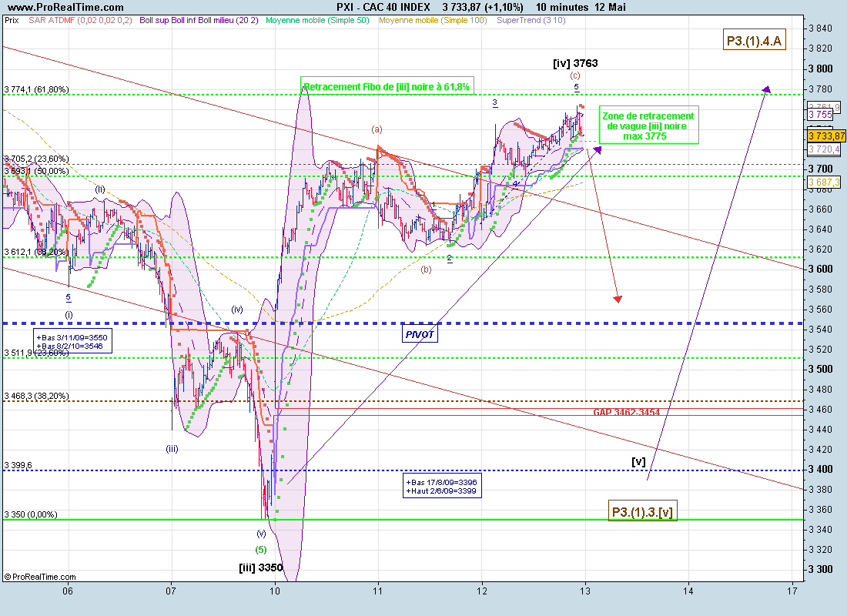Viewport: 847px width, 616px height.
Task: Click the 3 687,3 moving average tag
Action: click(x=825, y=182)
